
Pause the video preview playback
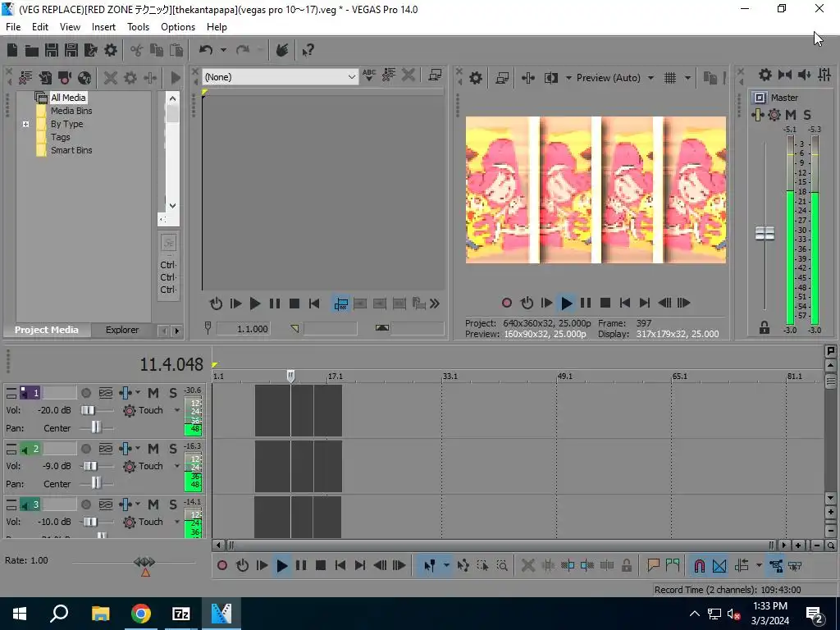tap(586, 304)
